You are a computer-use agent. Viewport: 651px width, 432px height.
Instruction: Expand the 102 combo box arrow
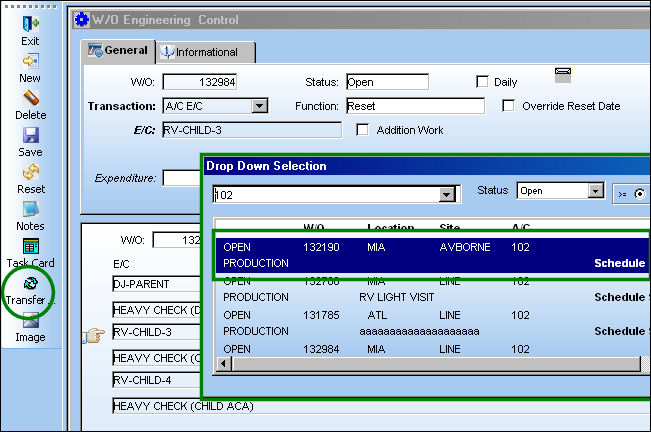pyautogui.click(x=447, y=194)
